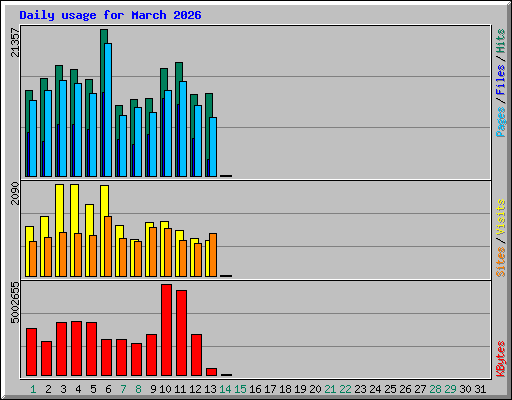Click day 16 on the x-axis
Viewport: 512px width, 400px height.
(255, 389)
